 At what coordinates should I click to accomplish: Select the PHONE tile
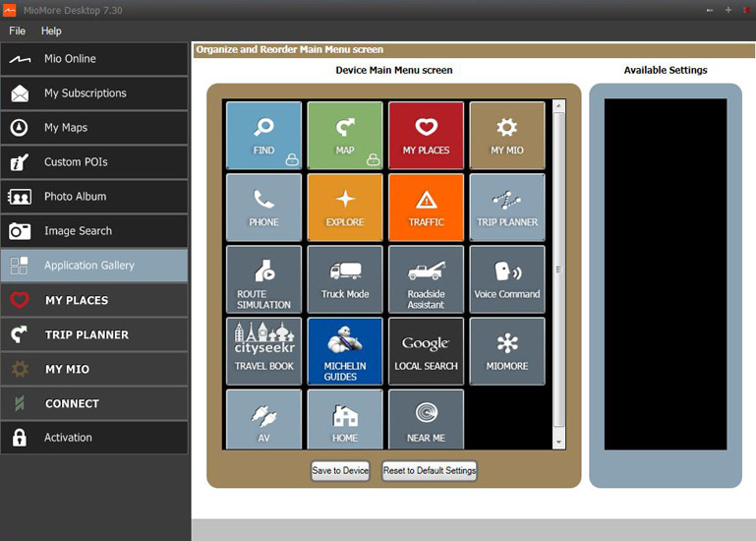point(263,207)
